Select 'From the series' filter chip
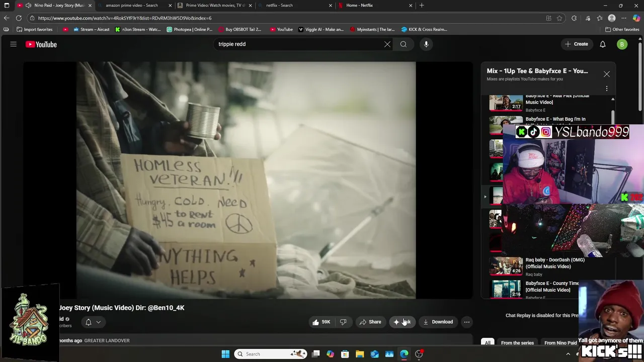 (x=517, y=343)
